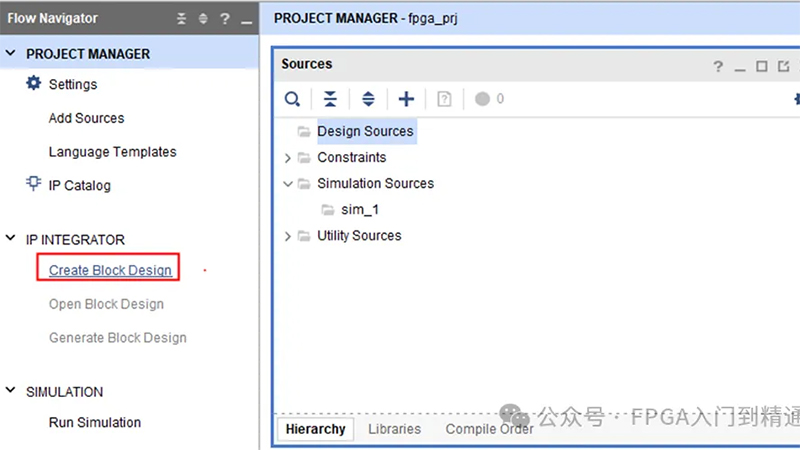Image resolution: width=800 pixels, height=450 pixels.
Task: Collapse all Flow Navigator sections icon
Action: (182, 19)
